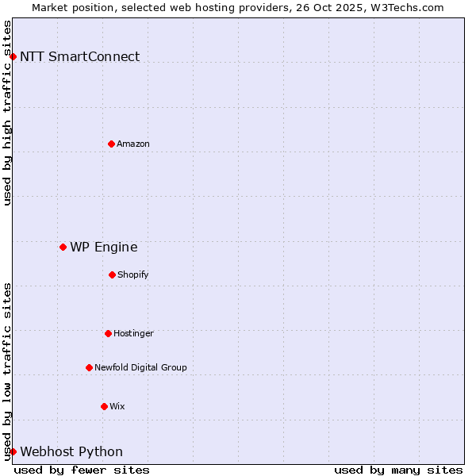The image size is (476, 476).
Task: Select the WP Engine red data point
Action: [63, 247]
